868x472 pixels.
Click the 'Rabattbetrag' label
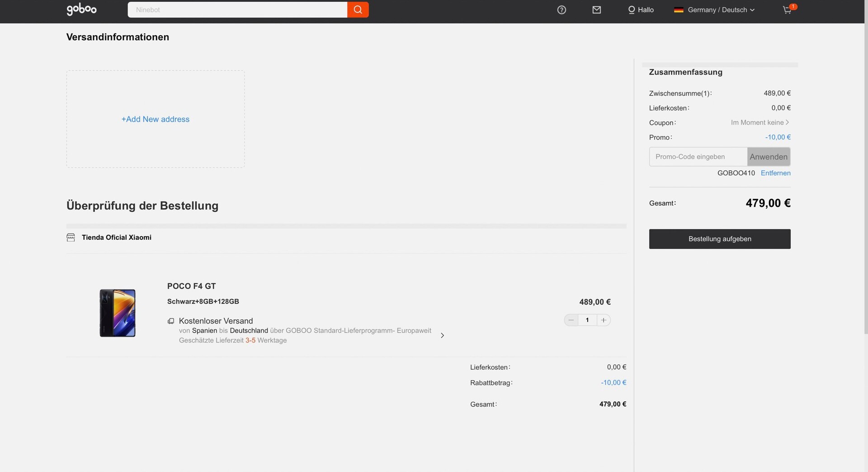491,383
